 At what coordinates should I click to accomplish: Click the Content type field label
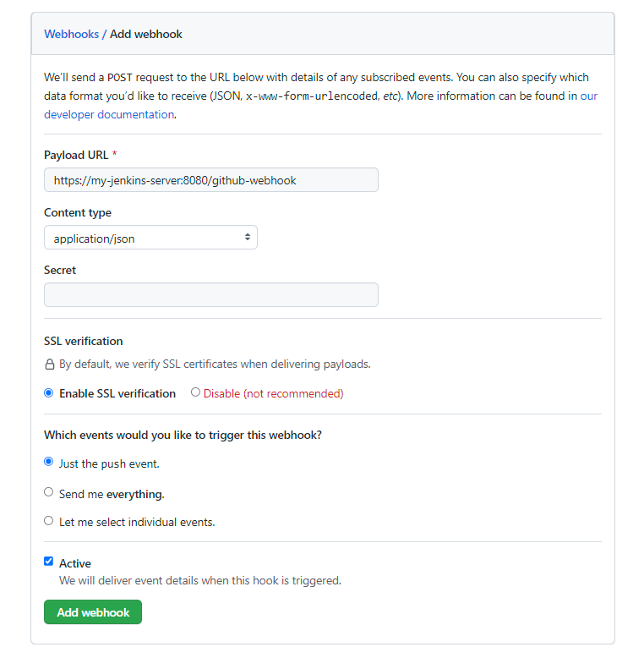[x=78, y=213]
